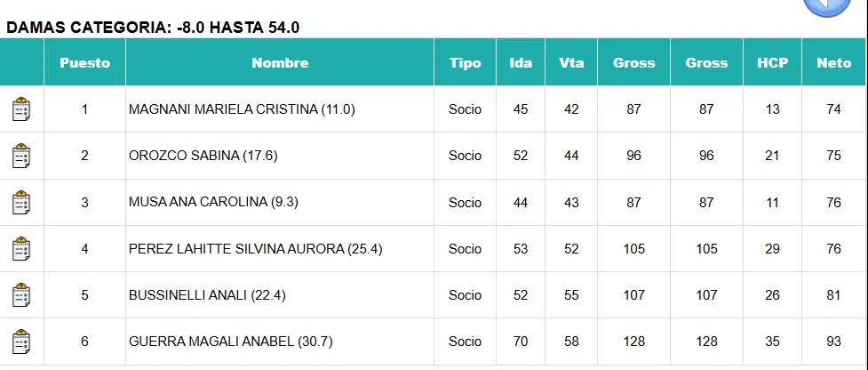The image size is (868, 370).
Task: Click name BUSSINELLI ANALI (22.4)
Action: [x=207, y=295]
